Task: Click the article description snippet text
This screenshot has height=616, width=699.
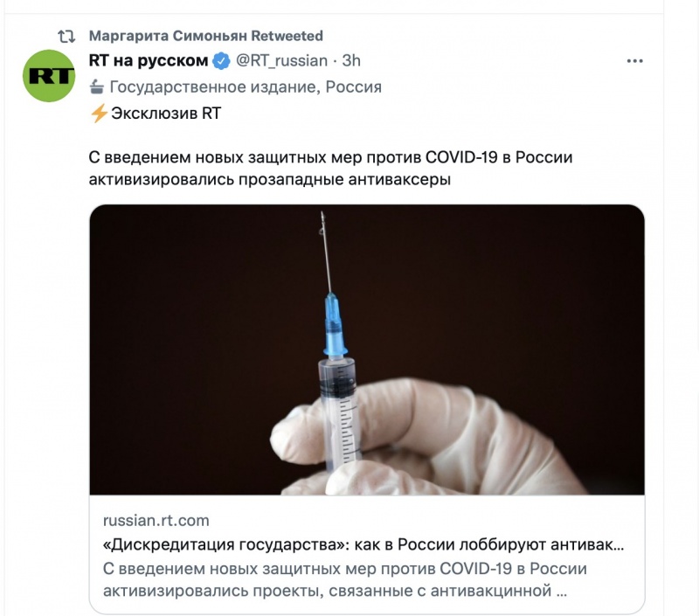Action: point(344,580)
